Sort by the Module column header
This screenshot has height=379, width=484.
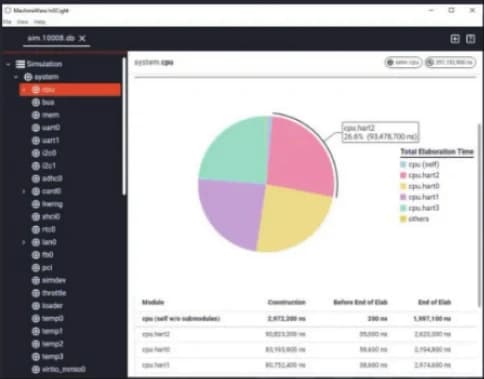coord(153,302)
